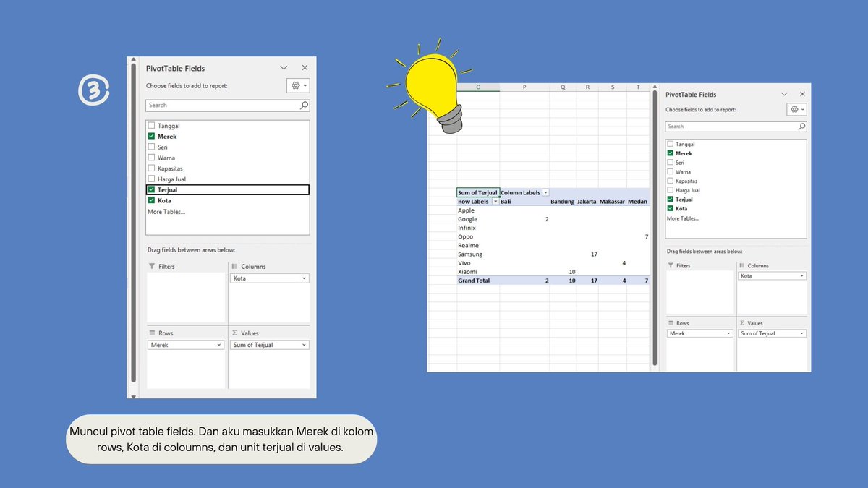Close the left PivotTable Fields pane
868x488 pixels.
click(x=305, y=68)
